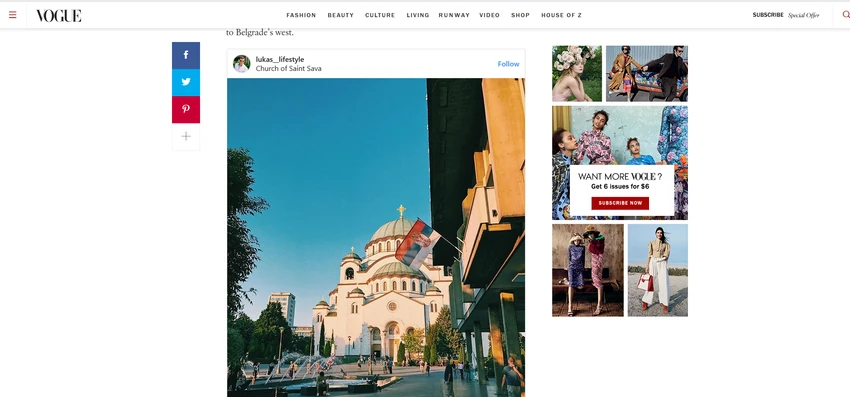850x397 pixels.
Task: Open the Church of Saint Sava photo
Action: tap(376, 238)
